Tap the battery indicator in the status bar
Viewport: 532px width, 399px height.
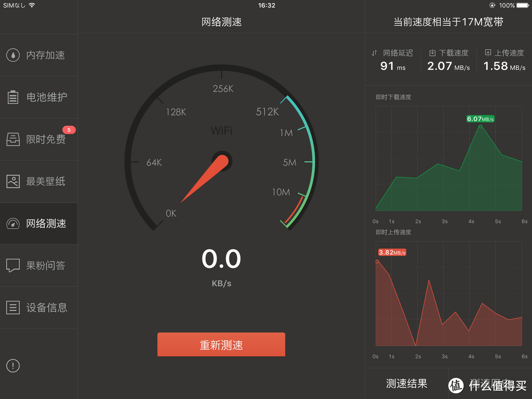click(x=523, y=5)
